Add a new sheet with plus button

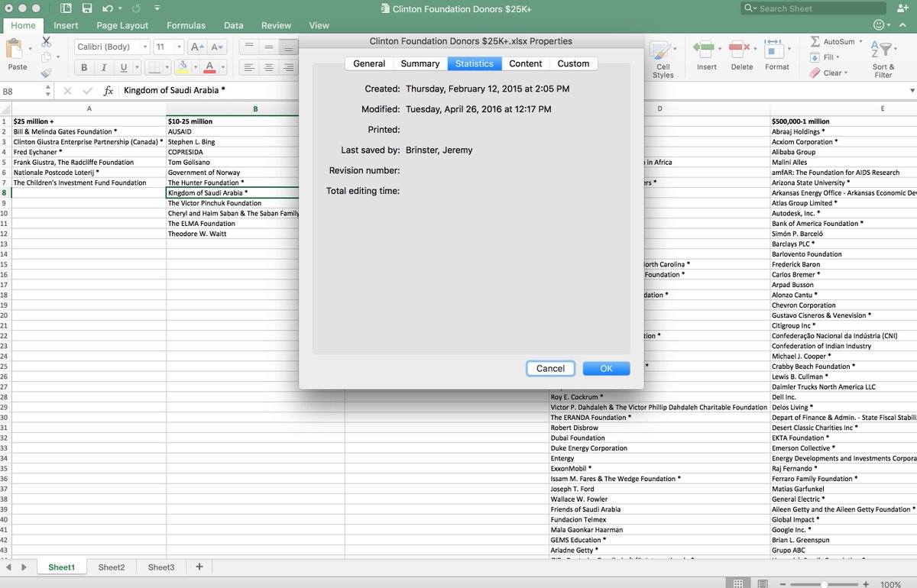[x=199, y=567]
